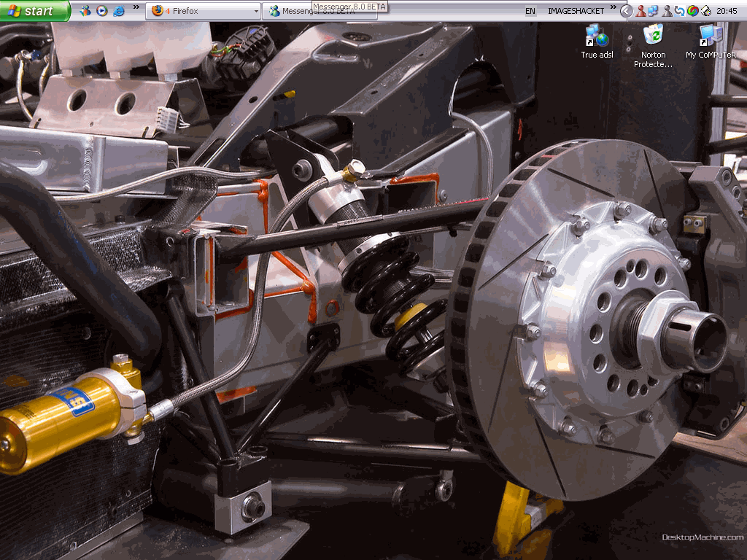This screenshot has width=747, height=560.
Task: Click the gray Messenger buddy tray icon
Action: click(667, 11)
